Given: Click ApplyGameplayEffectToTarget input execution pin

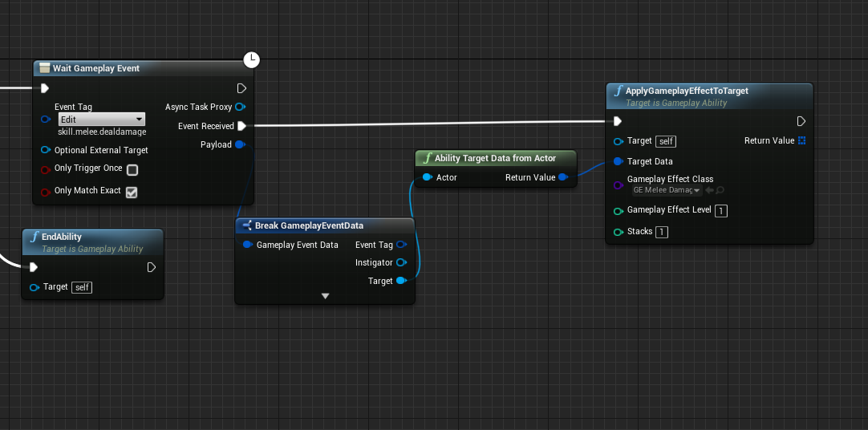Looking at the screenshot, I should point(617,121).
